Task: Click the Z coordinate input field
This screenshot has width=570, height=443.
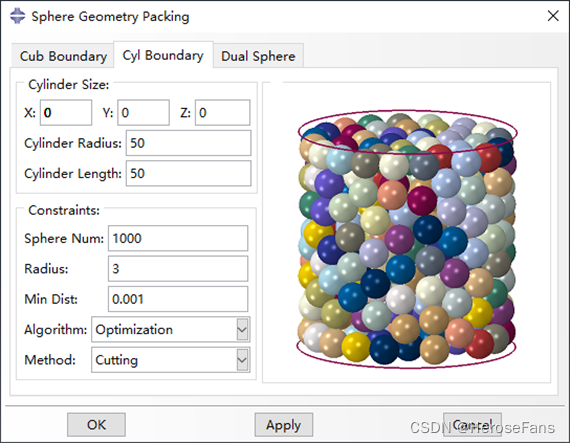Action: pyautogui.click(x=222, y=113)
